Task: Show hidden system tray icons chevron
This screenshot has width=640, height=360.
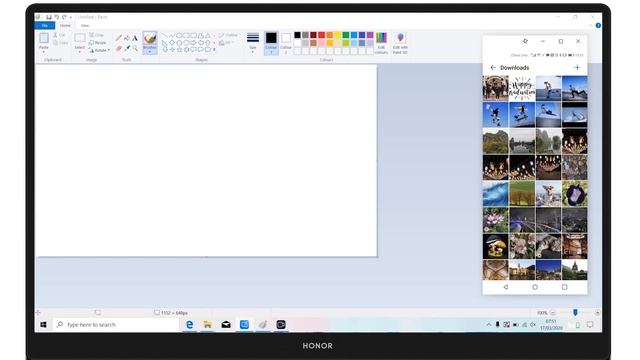Action: (489, 324)
